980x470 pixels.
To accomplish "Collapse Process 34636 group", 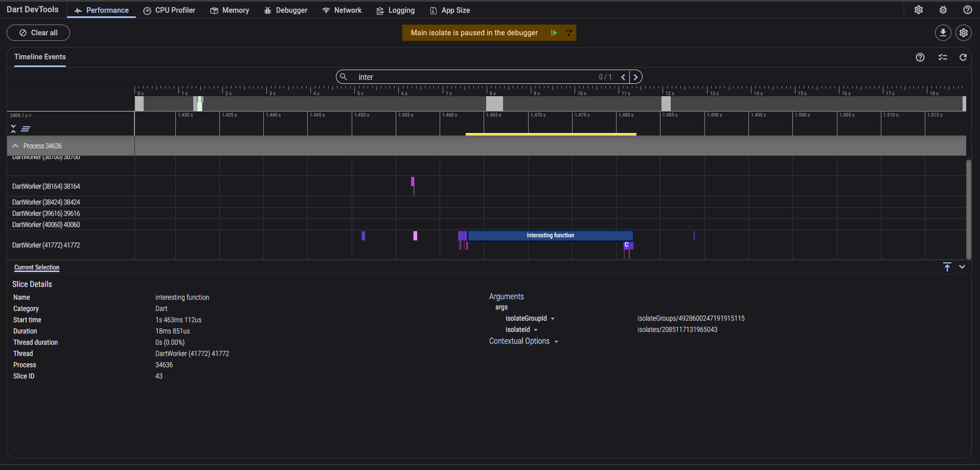I will pos(15,146).
